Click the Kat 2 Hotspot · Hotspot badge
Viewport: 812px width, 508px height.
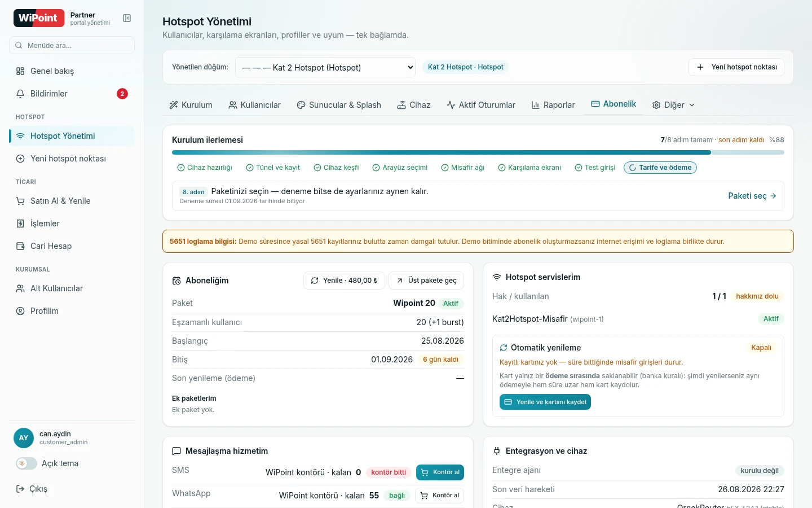tap(466, 67)
